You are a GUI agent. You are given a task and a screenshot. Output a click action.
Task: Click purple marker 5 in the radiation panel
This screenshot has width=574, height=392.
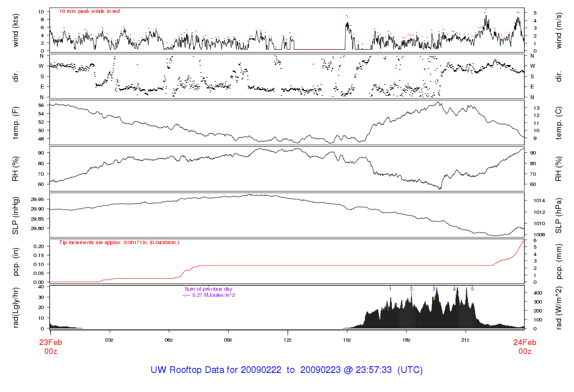[x=472, y=289]
